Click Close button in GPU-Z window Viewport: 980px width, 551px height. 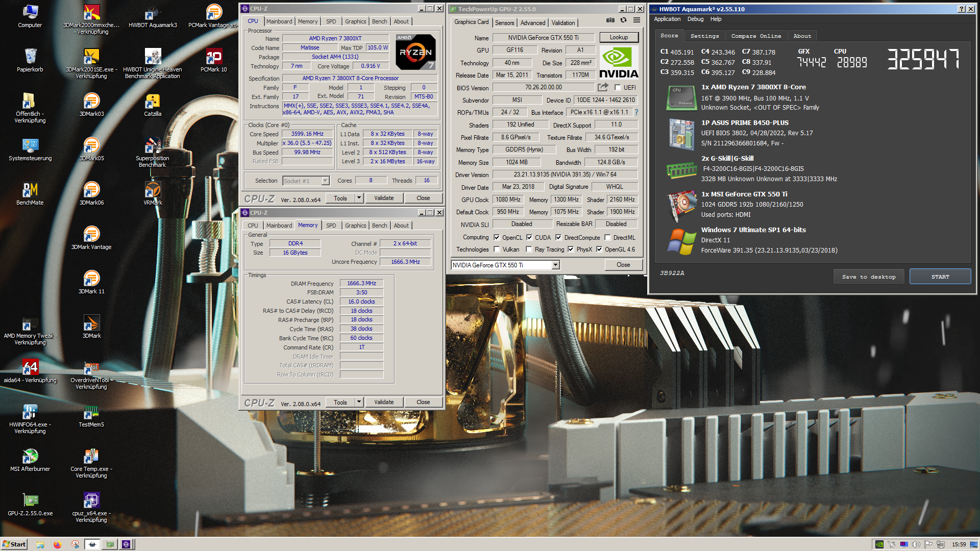tap(623, 265)
